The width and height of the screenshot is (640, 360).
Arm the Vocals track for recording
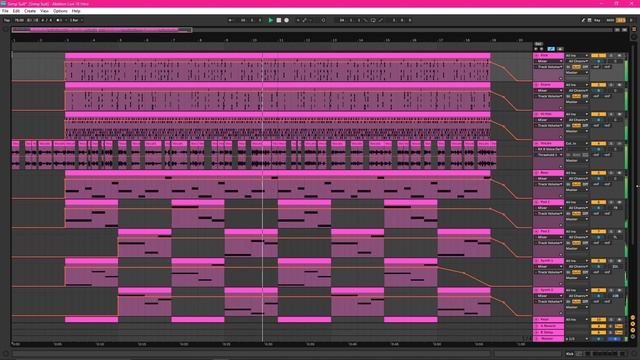click(619, 144)
